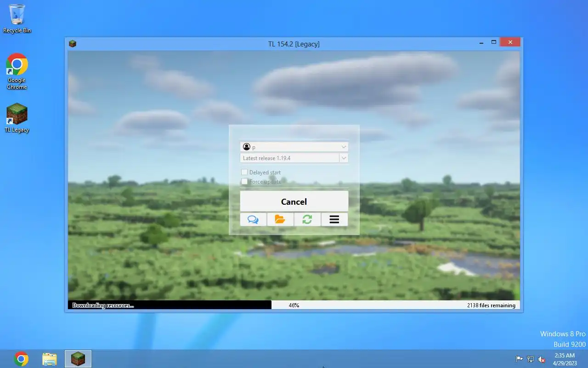Image resolution: width=588 pixels, height=368 pixels.
Task: Open File Explorer from the taskbar
Action: [50, 359]
